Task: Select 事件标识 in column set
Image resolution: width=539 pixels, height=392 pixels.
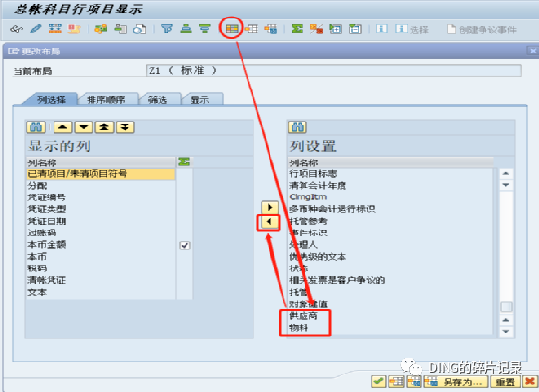Action: (391, 232)
